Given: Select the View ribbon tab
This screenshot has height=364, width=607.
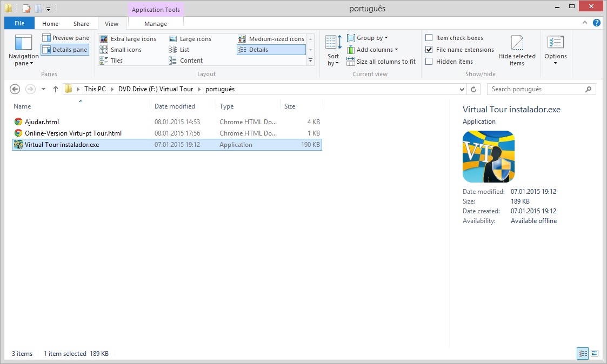Looking at the screenshot, I should click(x=111, y=24).
